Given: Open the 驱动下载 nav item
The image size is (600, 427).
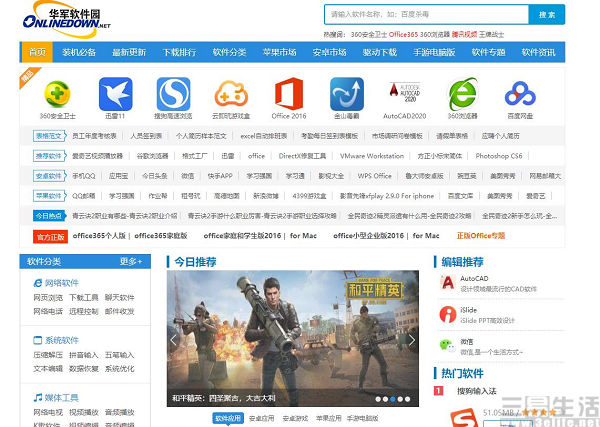Looking at the screenshot, I should click(380, 52).
